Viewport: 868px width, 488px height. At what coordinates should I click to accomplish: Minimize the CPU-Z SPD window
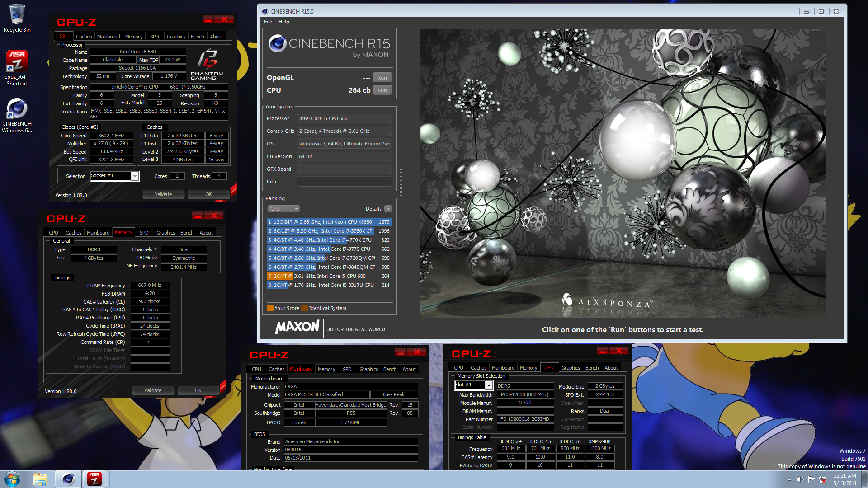click(x=603, y=350)
